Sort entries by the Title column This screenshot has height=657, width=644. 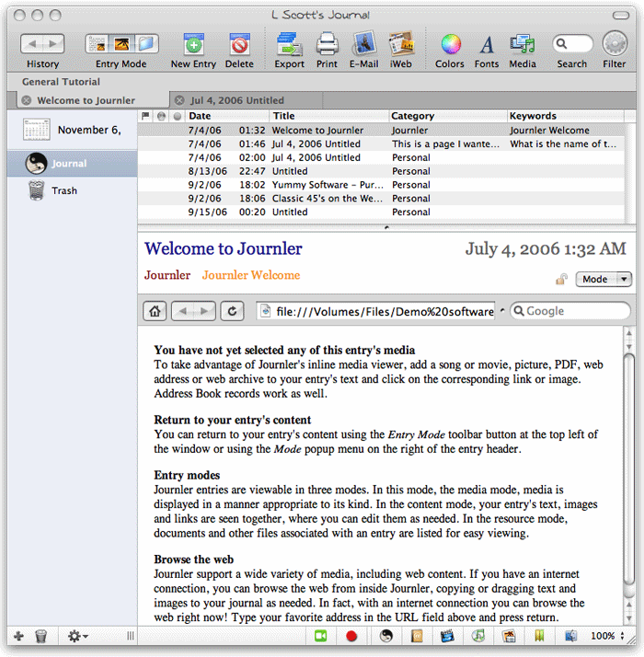[x=328, y=116]
